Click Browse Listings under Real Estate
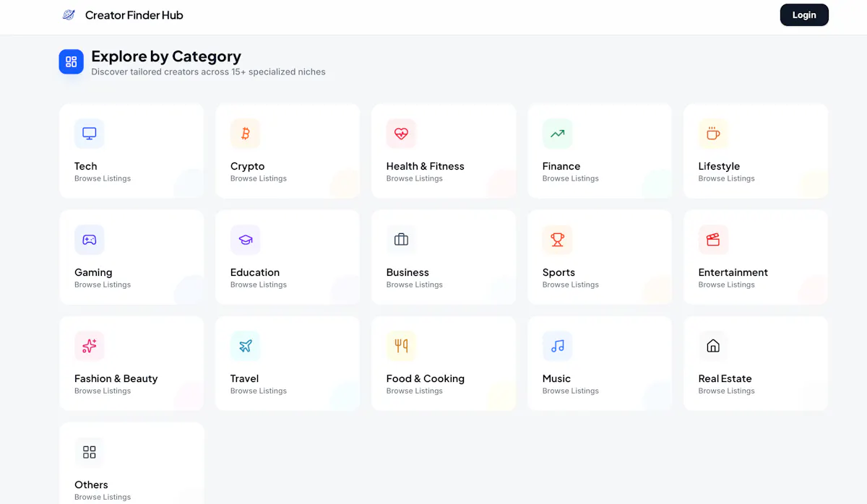 click(727, 391)
